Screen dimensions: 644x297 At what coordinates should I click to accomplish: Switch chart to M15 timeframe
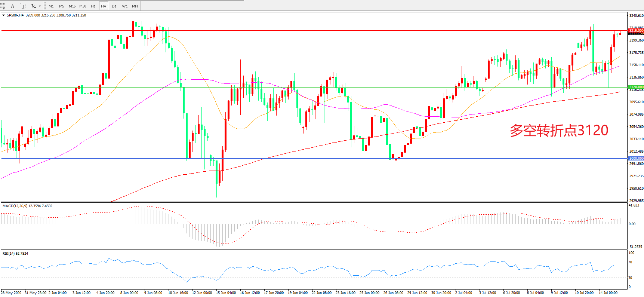pyautogui.click(x=72, y=6)
